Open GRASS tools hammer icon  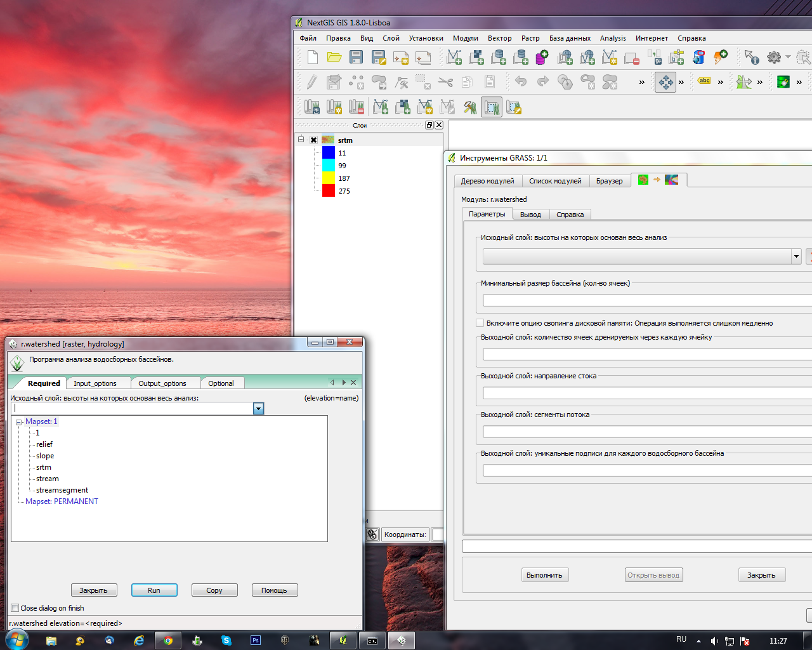pos(469,107)
